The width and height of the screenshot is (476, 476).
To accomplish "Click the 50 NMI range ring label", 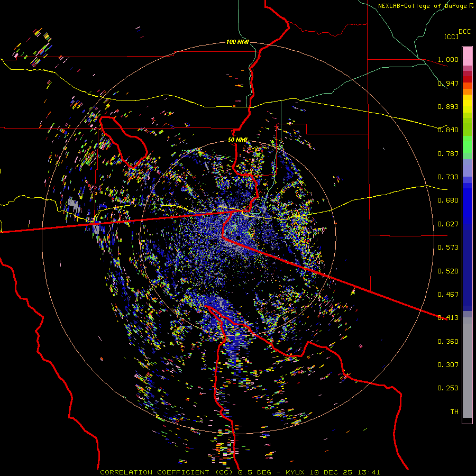I will (237, 140).
